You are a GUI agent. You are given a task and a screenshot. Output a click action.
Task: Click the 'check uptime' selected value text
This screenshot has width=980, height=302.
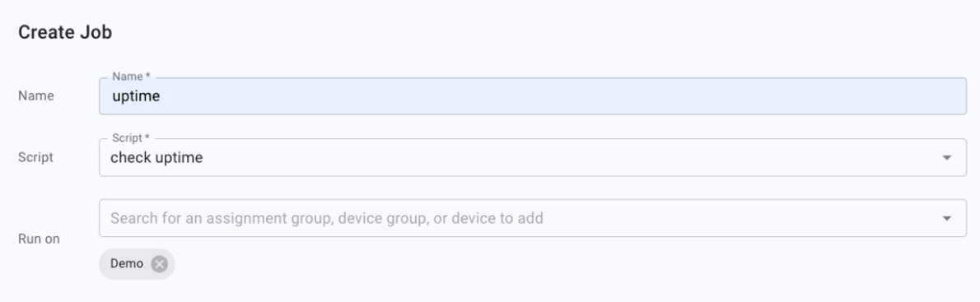(x=156, y=158)
